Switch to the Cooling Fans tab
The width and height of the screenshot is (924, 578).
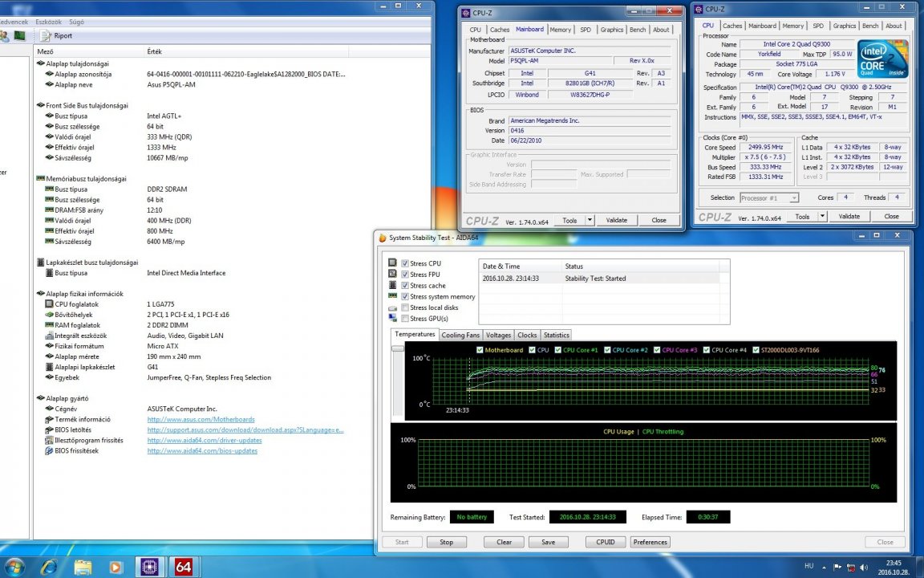coord(460,335)
